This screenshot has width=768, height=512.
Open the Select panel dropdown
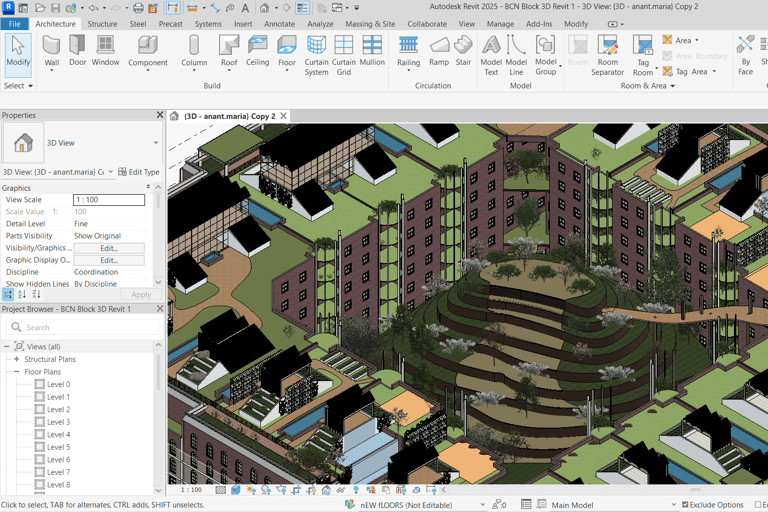(x=18, y=86)
